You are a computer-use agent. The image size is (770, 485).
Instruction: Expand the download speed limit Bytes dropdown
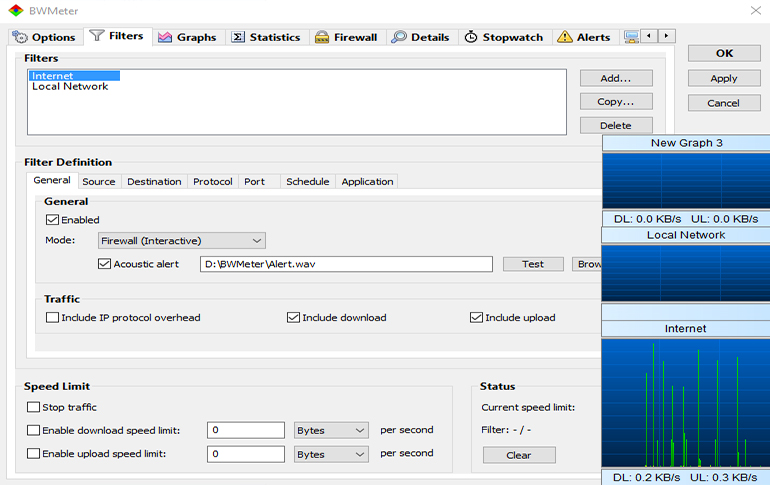(331, 430)
